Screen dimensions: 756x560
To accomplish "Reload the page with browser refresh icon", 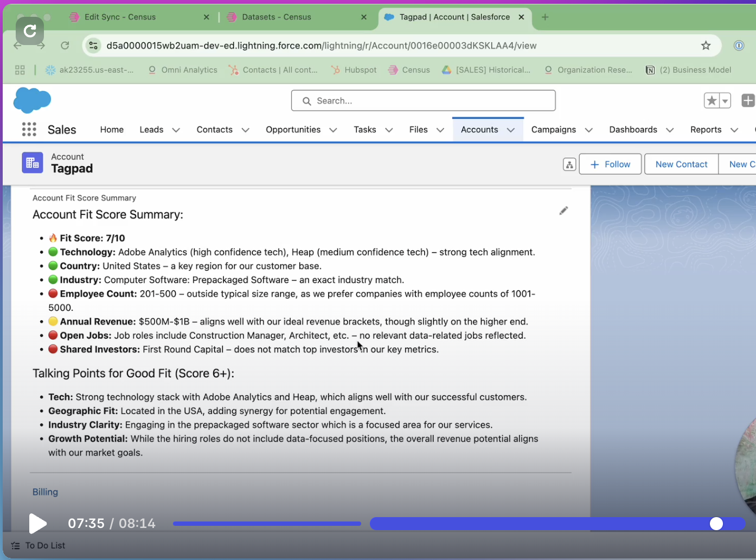I will click(65, 46).
